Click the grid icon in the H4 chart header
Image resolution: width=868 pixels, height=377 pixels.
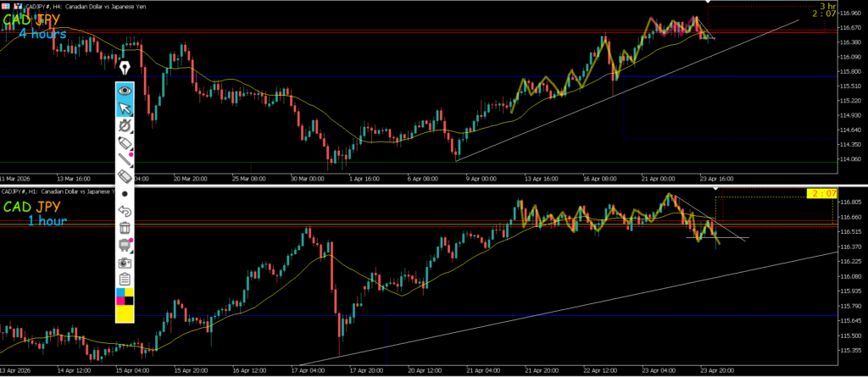pos(5,5)
